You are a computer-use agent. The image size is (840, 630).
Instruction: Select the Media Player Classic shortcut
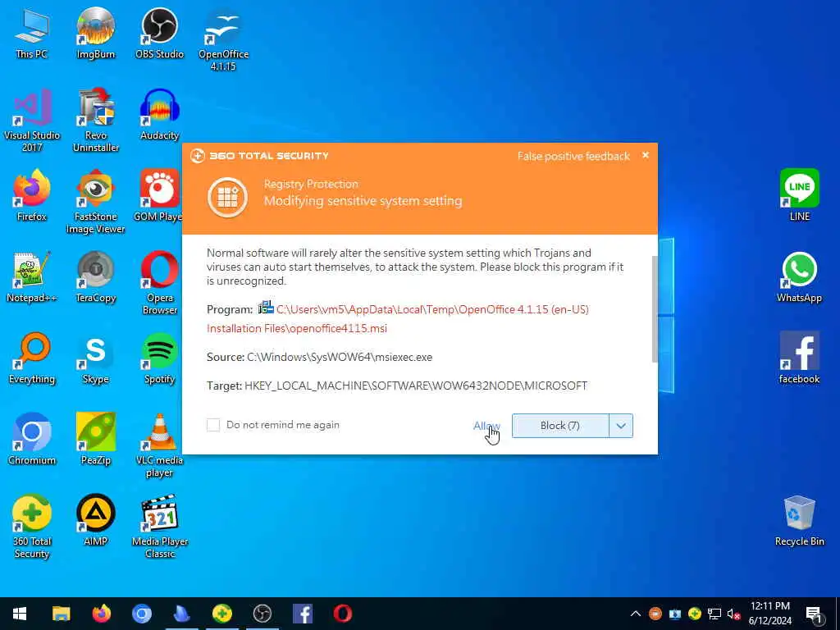[x=159, y=527]
